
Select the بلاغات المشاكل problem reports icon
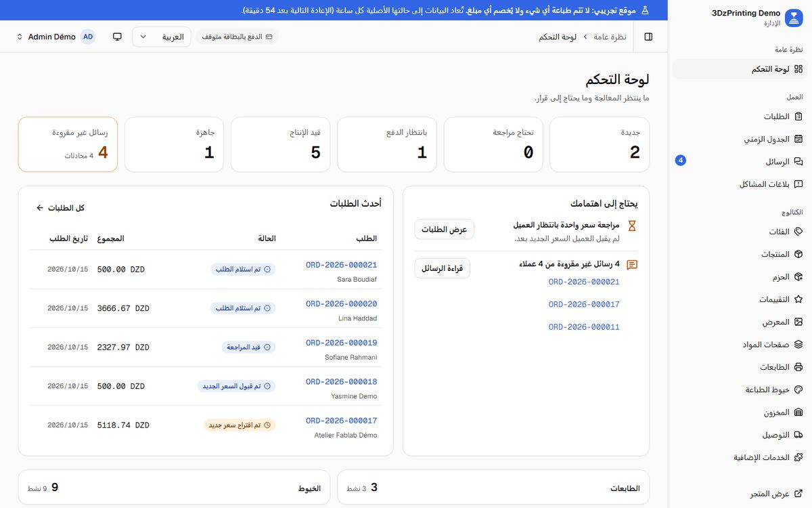798,184
